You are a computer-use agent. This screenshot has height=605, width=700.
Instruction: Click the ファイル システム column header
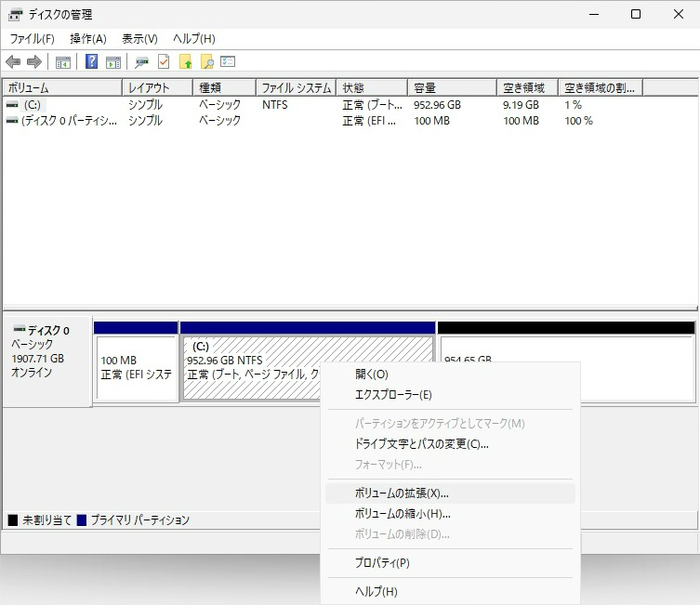[296, 88]
